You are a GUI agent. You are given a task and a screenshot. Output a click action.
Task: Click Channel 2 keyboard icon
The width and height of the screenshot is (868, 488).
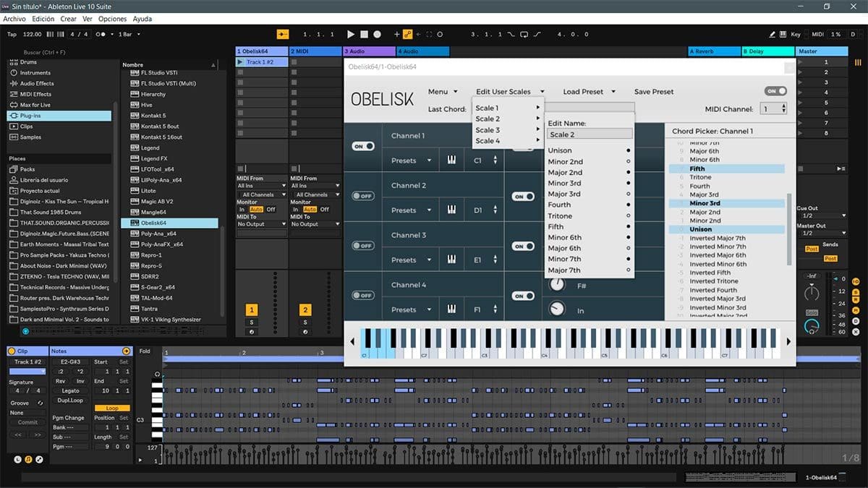(x=451, y=210)
